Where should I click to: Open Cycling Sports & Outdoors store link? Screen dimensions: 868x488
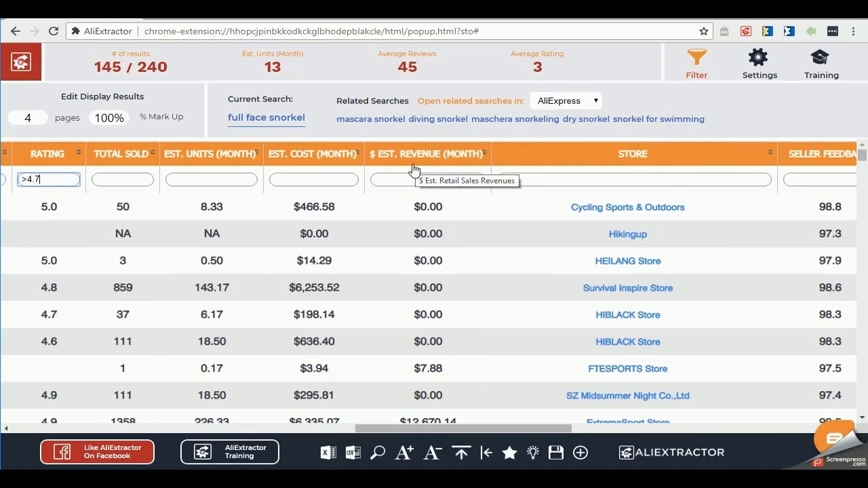(x=628, y=207)
